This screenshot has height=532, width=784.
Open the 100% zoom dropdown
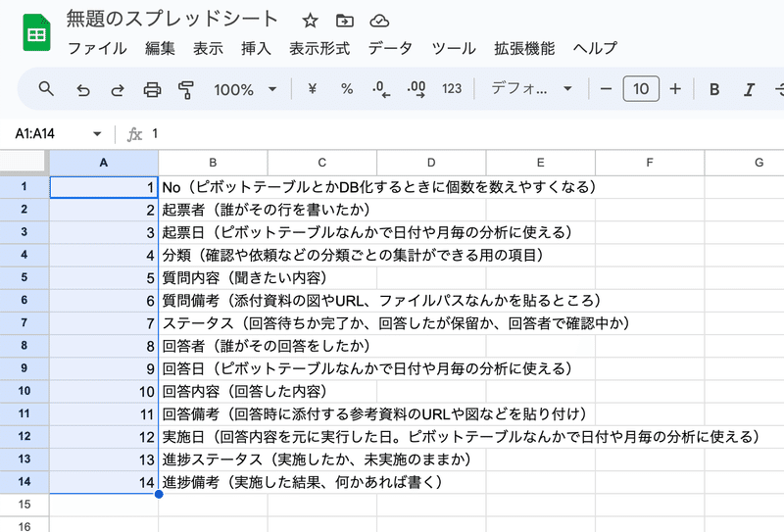[x=245, y=89]
